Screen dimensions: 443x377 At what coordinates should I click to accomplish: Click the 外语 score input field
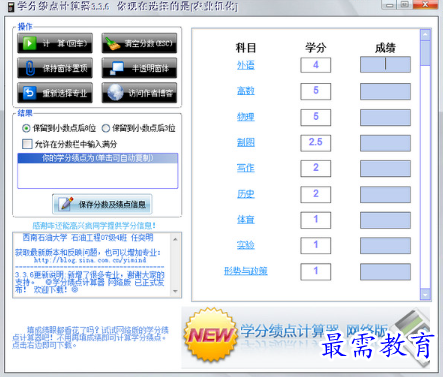click(x=385, y=64)
